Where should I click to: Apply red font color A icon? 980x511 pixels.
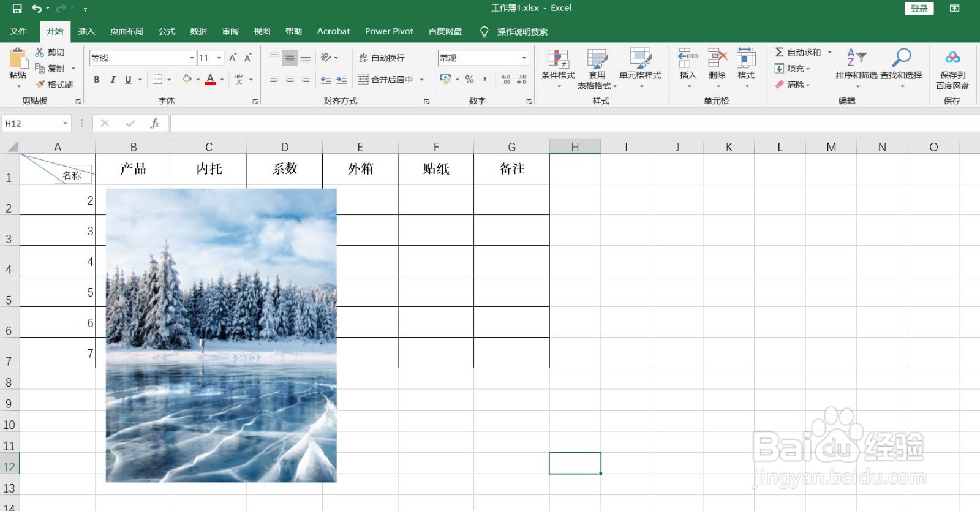tap(210, 80)
